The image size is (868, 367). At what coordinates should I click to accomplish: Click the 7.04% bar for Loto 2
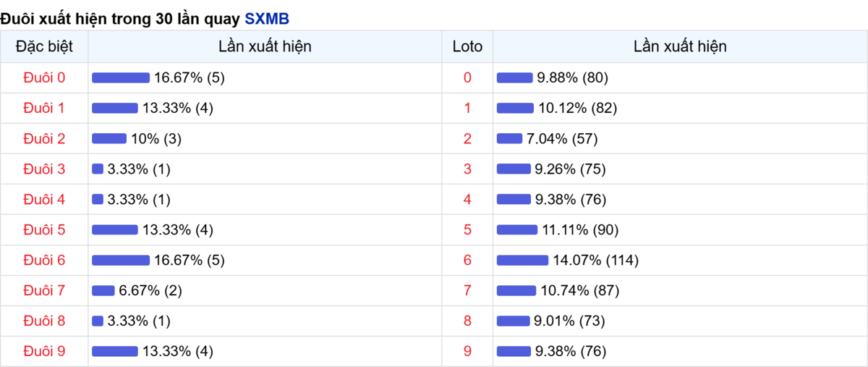pos(510,138)
